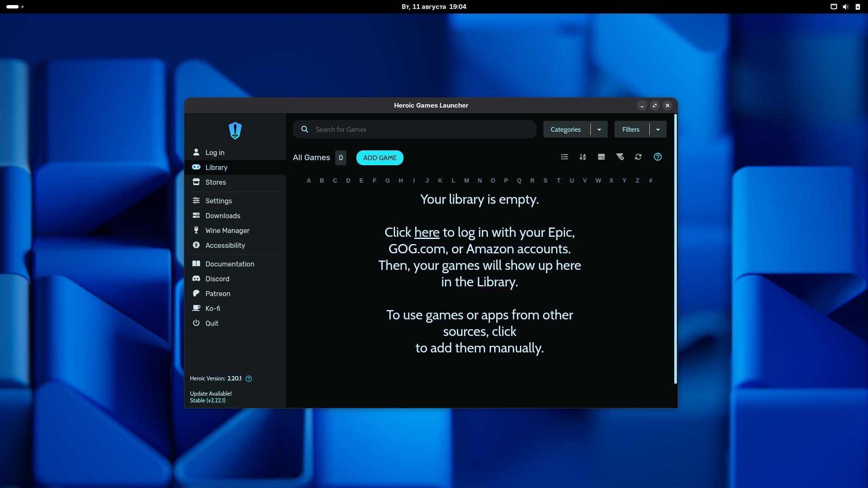Open the Filters dropdown
868x488 pixels.
[640, 129]
